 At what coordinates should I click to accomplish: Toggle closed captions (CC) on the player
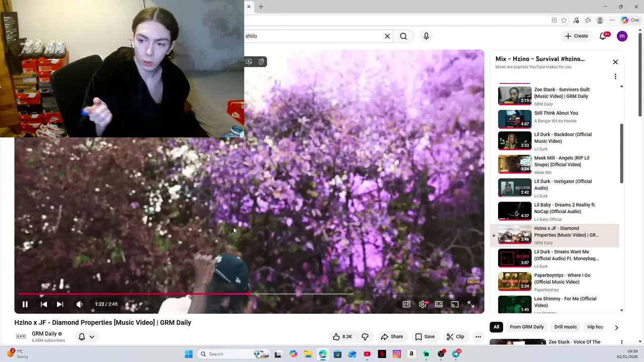point(407,304)
